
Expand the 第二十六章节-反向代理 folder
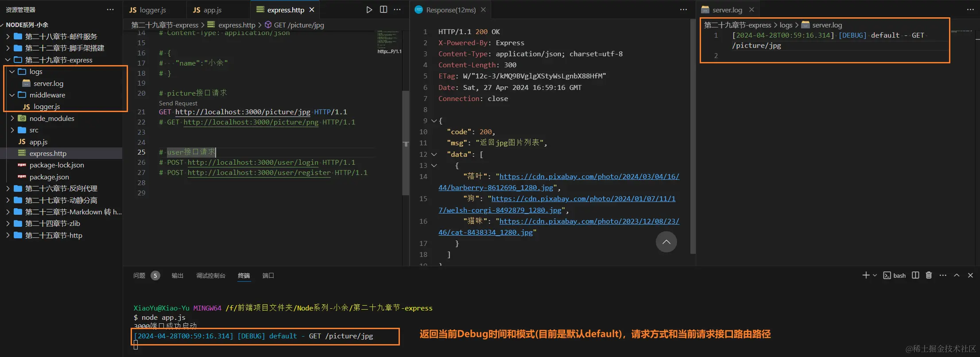coord(8,188)
